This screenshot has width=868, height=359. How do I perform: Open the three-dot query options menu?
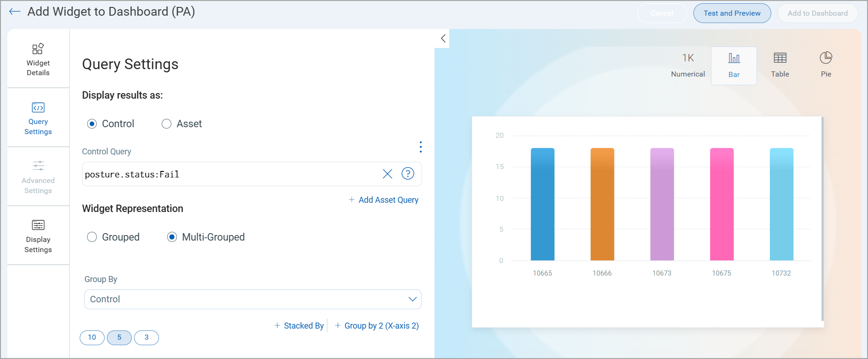pyautogui.click(x=420, y=147)
